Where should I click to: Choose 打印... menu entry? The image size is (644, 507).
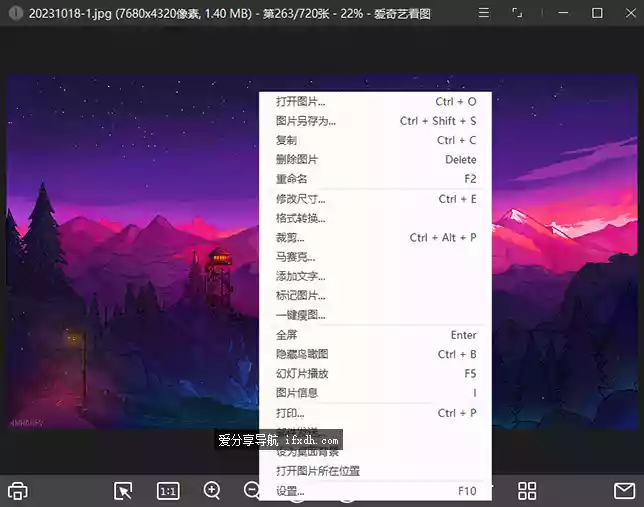(375, 413)
